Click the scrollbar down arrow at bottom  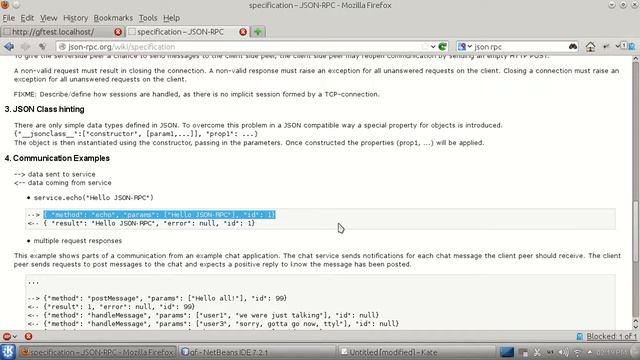click(636, 327)
